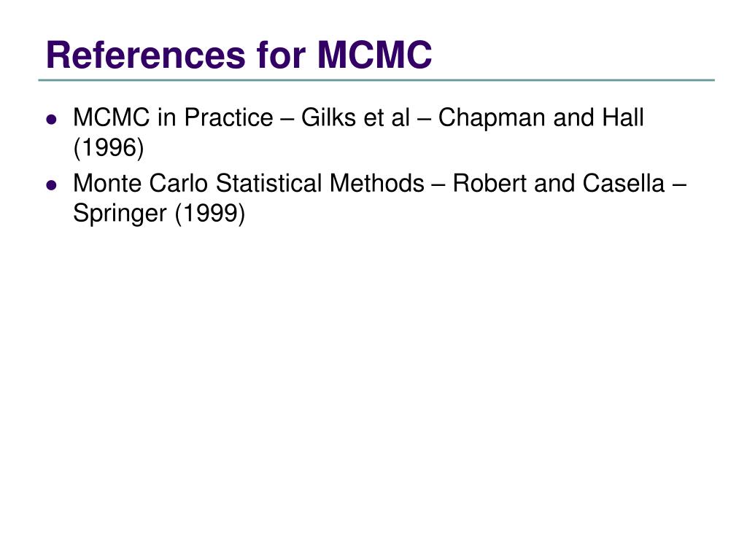Click the word 'for' in the title
747x560 pixels.
[x=281, y=55]
